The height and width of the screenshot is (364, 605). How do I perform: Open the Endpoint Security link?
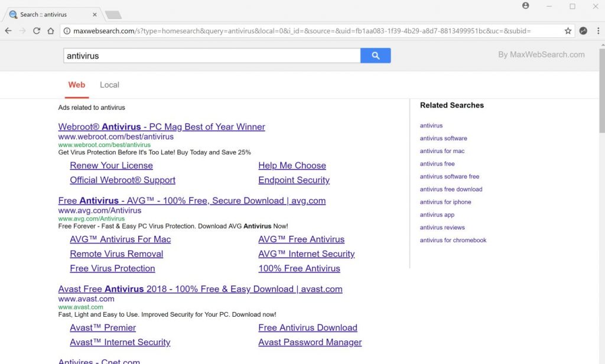[x=294, y=180]
